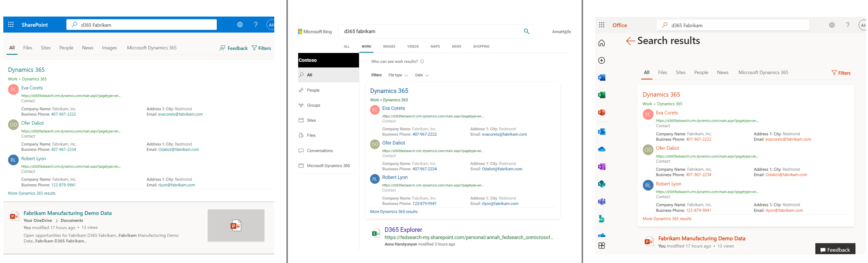The height and width of the screenshot is (263, 868).
Task: Open Fabrikam Manufacturing Demo Data in SharePoint
Action: point(68,213)
